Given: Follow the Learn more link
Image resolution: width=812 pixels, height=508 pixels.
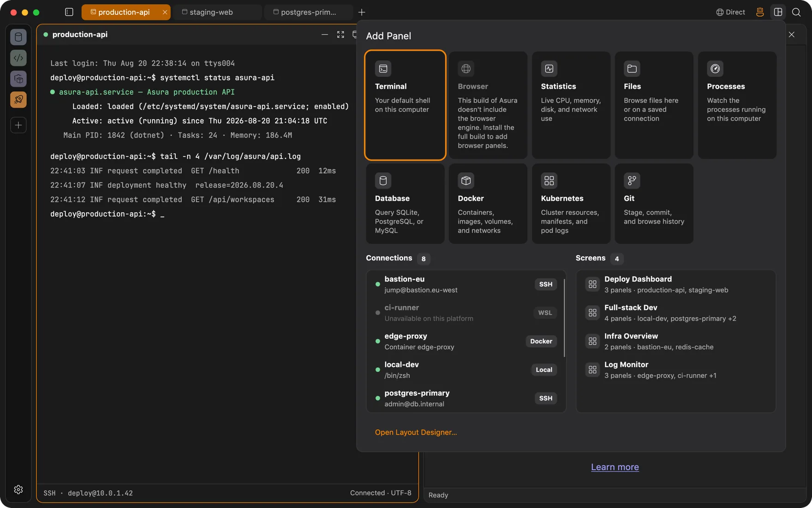Looking at the screenshot, I should tap(615, 467).
